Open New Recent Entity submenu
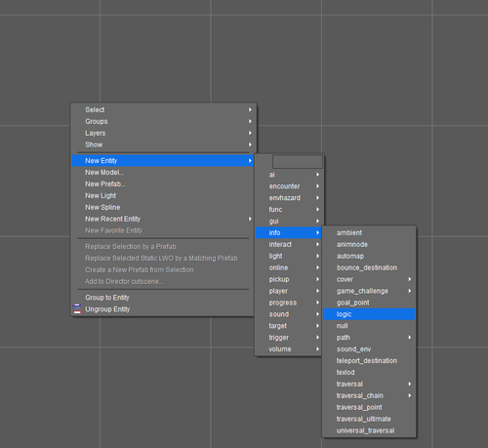488x448 pixels. (162, 219)
